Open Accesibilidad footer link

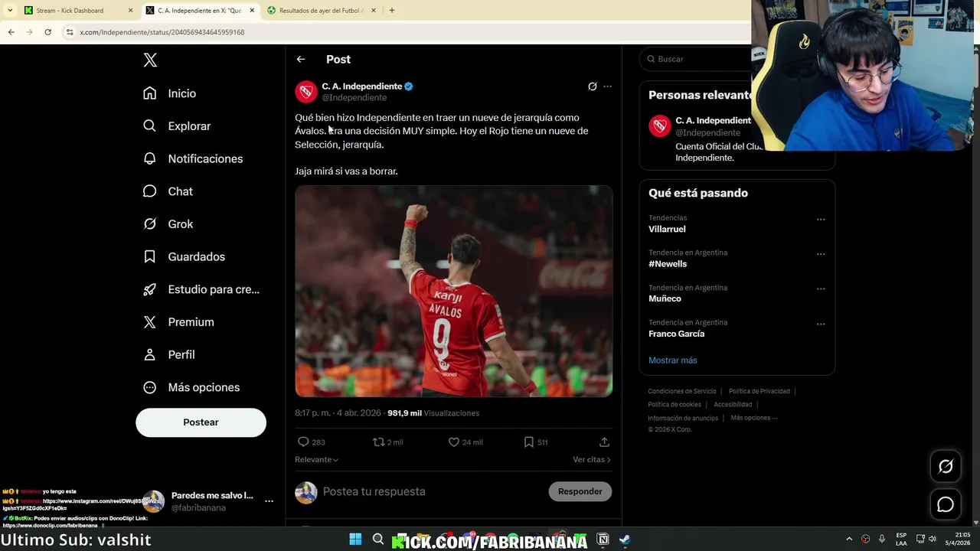[x=733, y=405]
